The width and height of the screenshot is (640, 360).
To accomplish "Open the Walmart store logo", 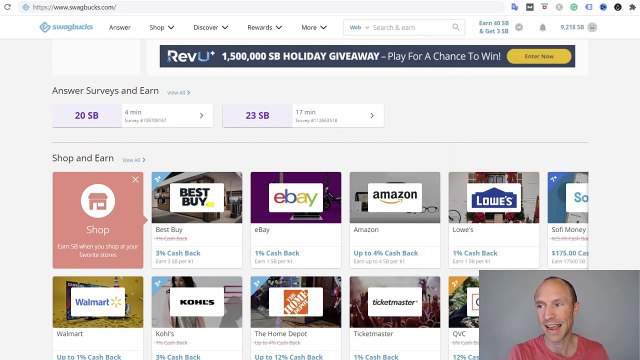I will (98, 302).
